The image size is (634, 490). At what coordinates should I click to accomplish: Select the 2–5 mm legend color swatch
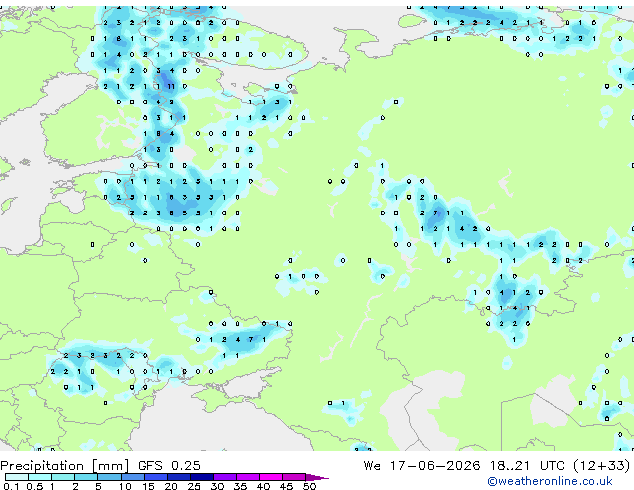[86, 477]
